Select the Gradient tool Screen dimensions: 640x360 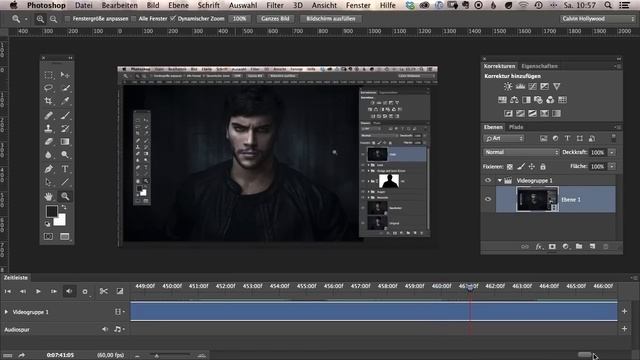65,142
